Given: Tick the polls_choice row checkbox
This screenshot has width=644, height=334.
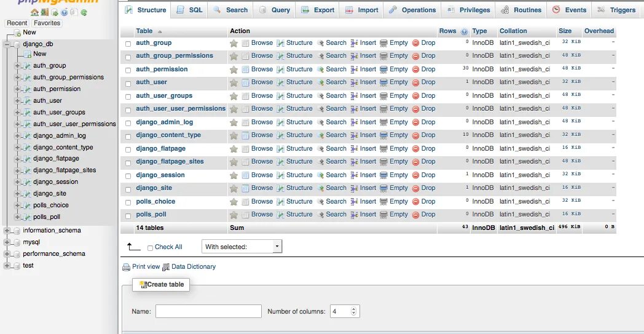Looking at the screenshot, I should click(x=128, y=203).
